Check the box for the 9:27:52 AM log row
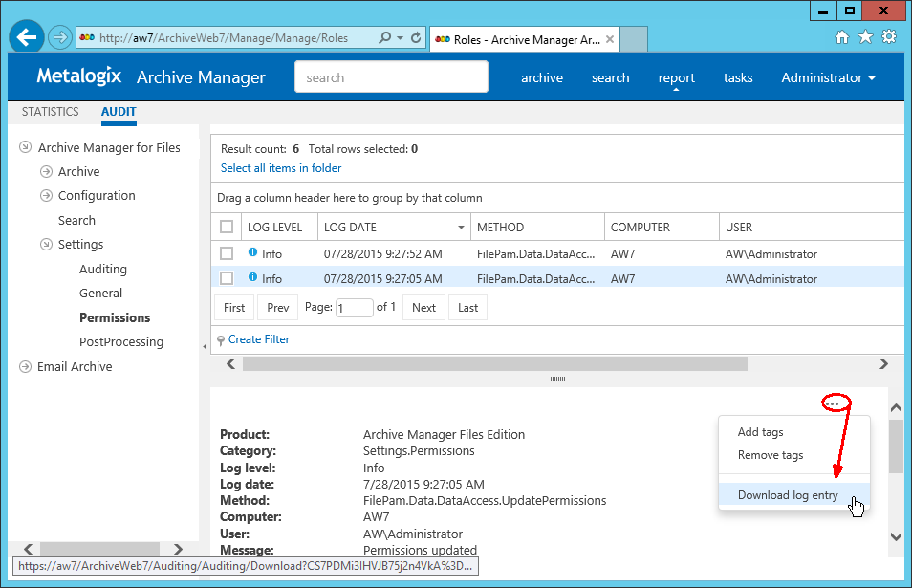 [227, 254]
